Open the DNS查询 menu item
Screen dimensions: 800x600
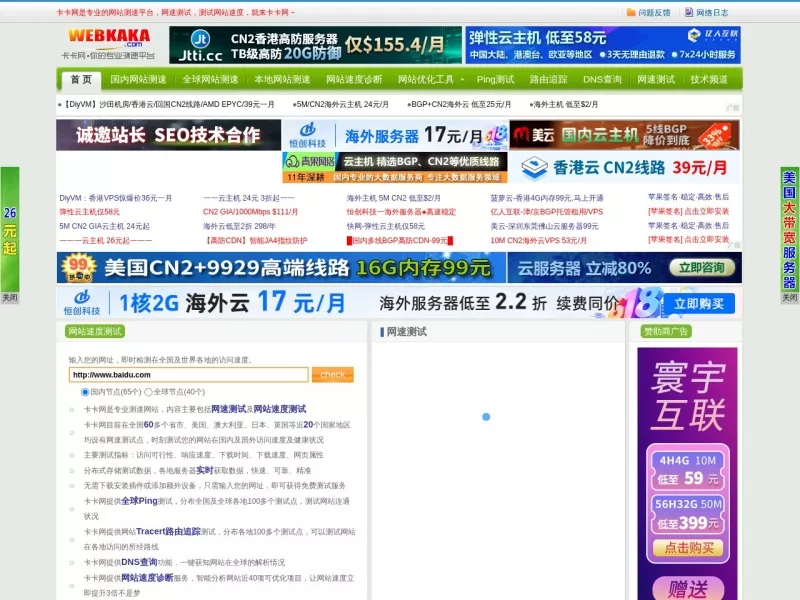[x=602, y=80]
